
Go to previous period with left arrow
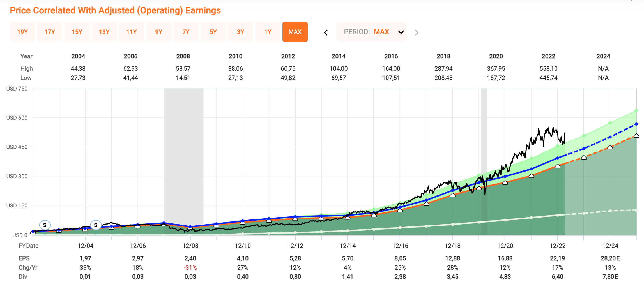pos(326,33)
